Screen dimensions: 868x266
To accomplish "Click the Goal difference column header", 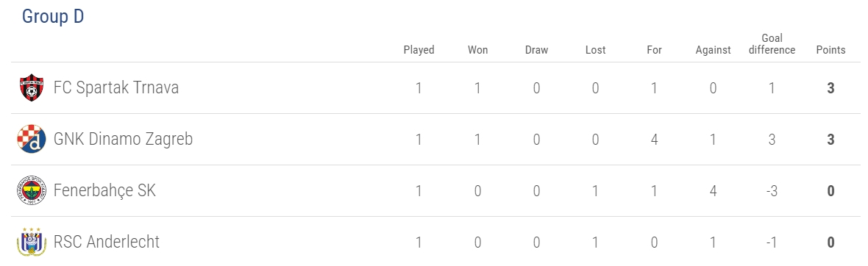I will tap(772, 44).
